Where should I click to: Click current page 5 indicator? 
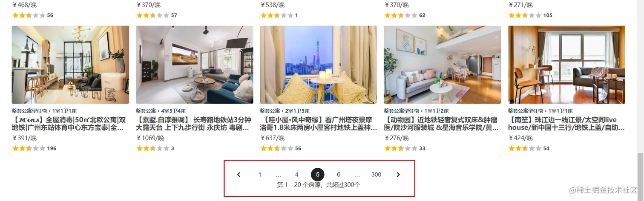pos(318,175)
